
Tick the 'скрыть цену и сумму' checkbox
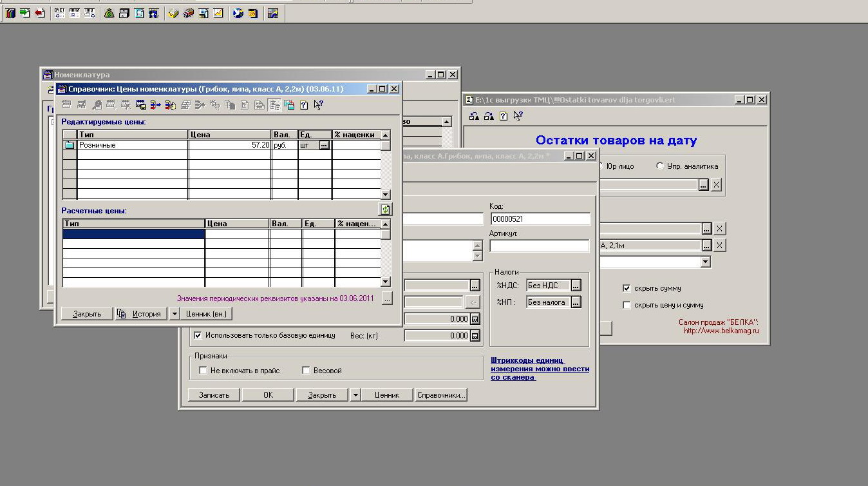coord(627,305)
